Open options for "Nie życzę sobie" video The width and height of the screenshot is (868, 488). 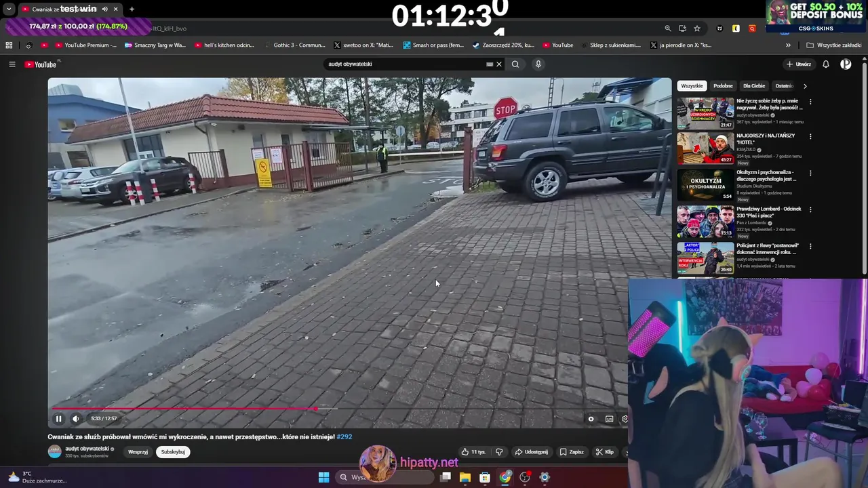(x=810, y=102)
